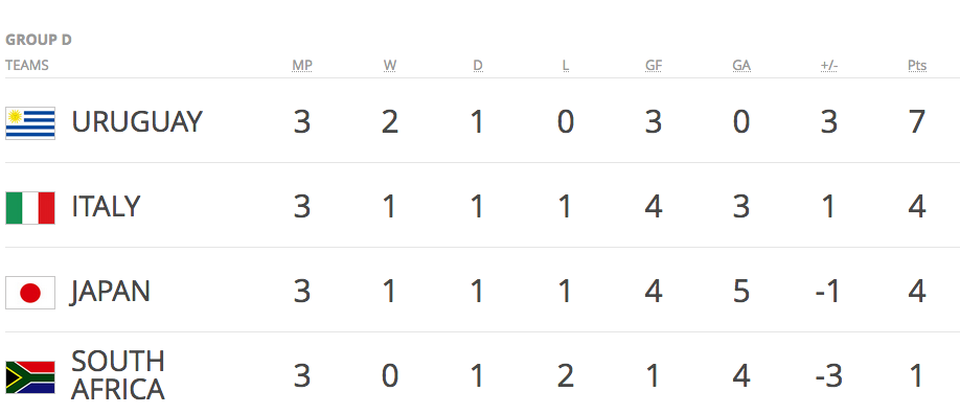This screenshot has width=960, height=414.
Task: Click the GROUP D heading
Action: tap(39, 40)
